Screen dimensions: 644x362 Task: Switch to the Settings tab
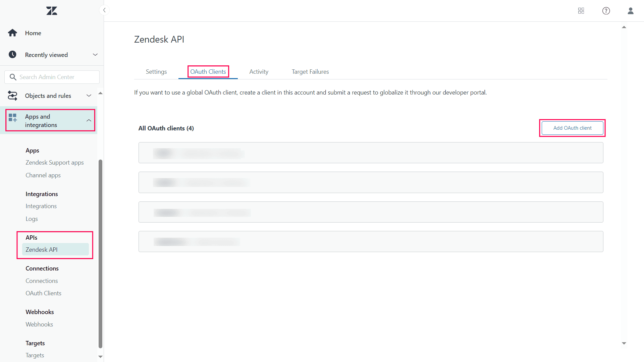tap(156, 72)
